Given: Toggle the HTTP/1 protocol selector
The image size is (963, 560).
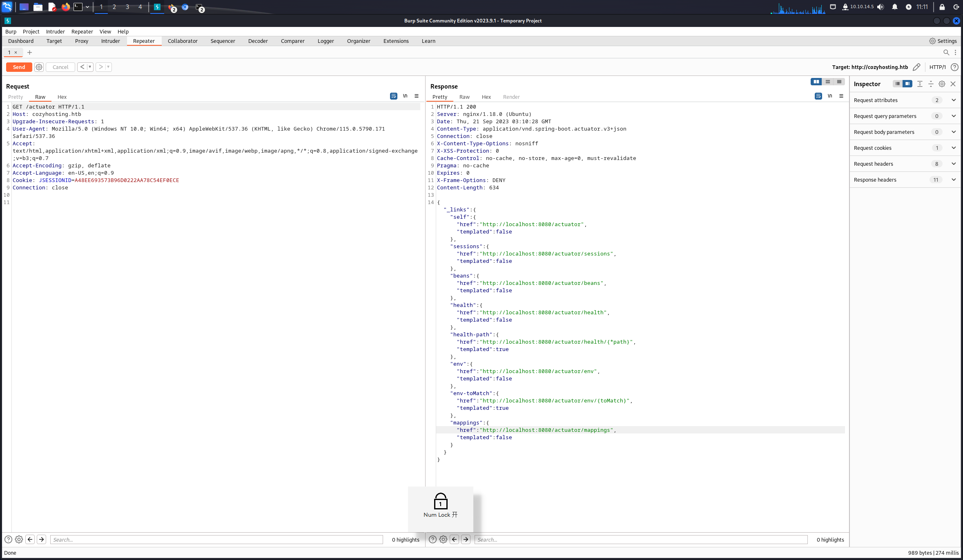Looking at the screenshot, I should (x=937, y=67).
